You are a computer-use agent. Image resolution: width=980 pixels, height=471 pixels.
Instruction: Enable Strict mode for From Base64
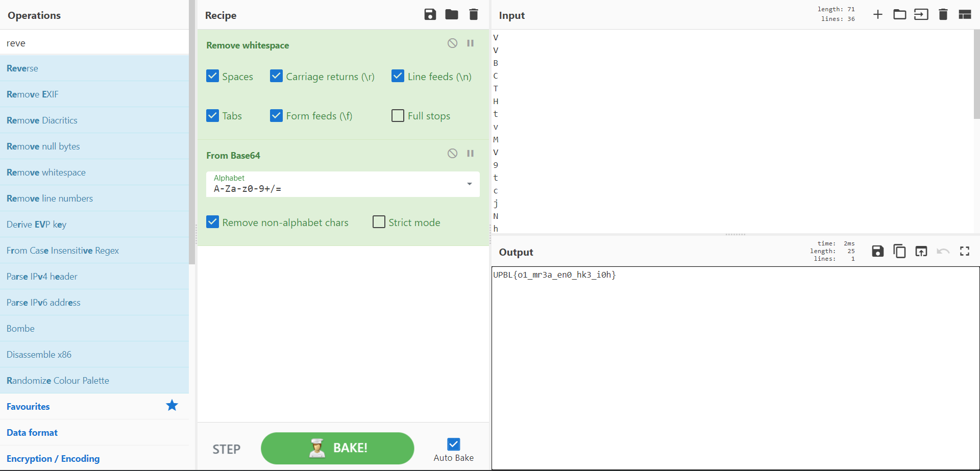[x=378, y=221]
